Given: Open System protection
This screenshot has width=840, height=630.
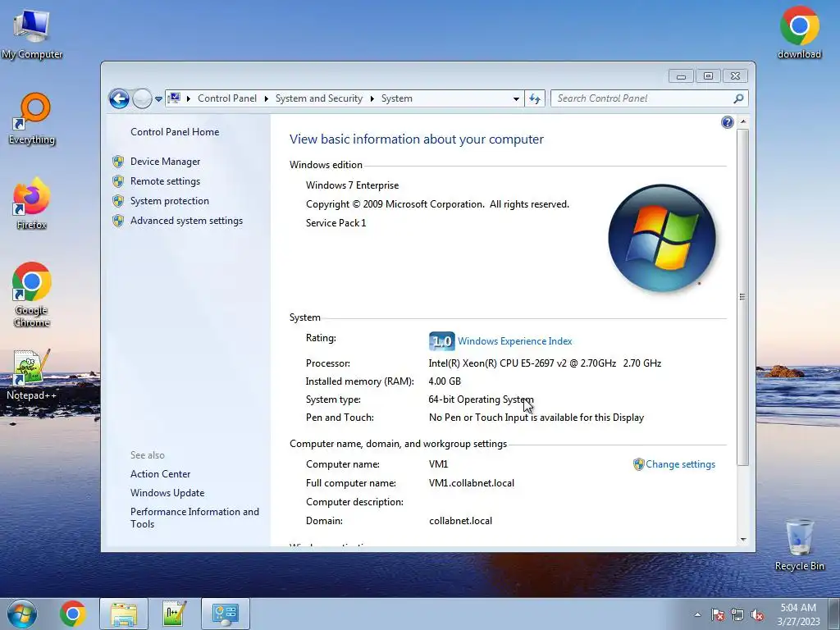Looking at the screenshot, I should pyautogui.click(x=169, y=201).
